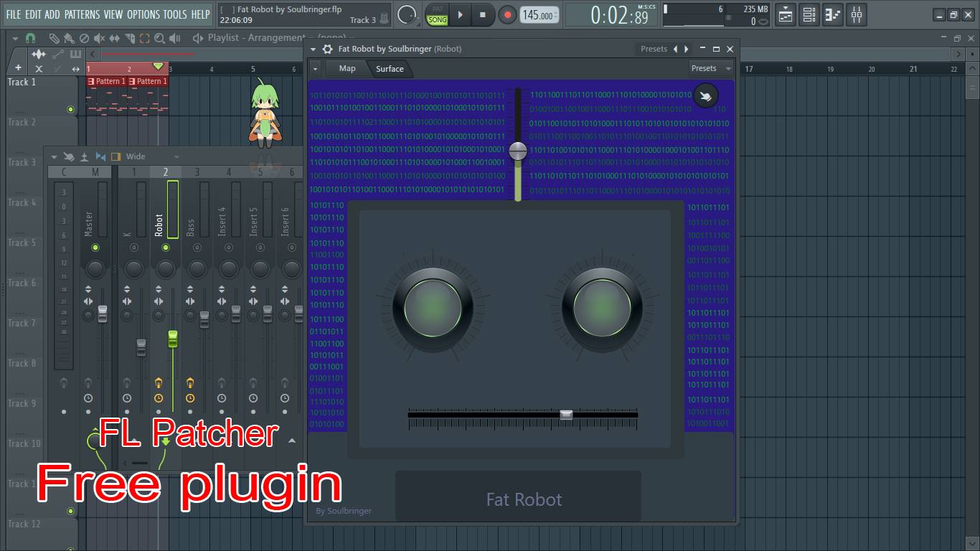Pick the Zoom magnifier tool in the playlist

pyautogui.click(x=159, y=38)
